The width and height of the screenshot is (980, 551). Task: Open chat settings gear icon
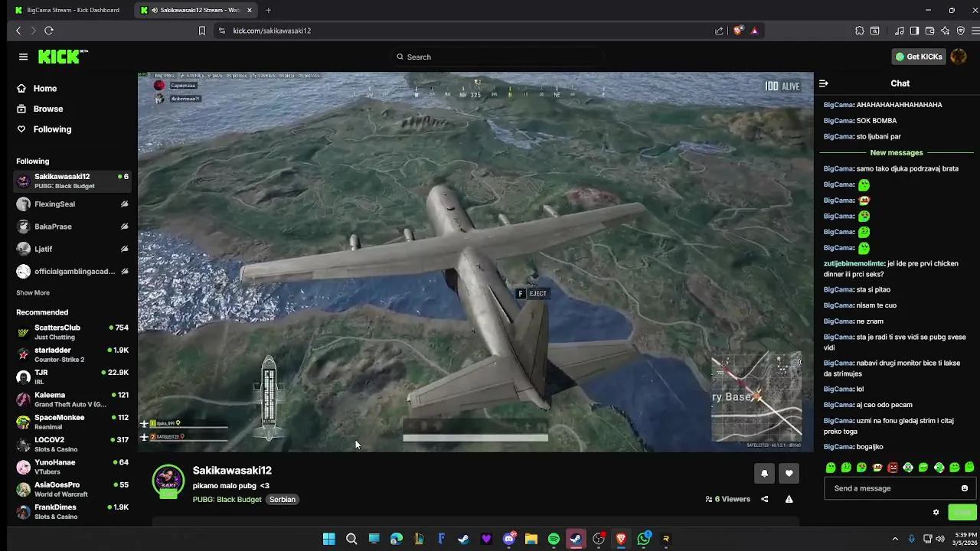tap(936, 513)
